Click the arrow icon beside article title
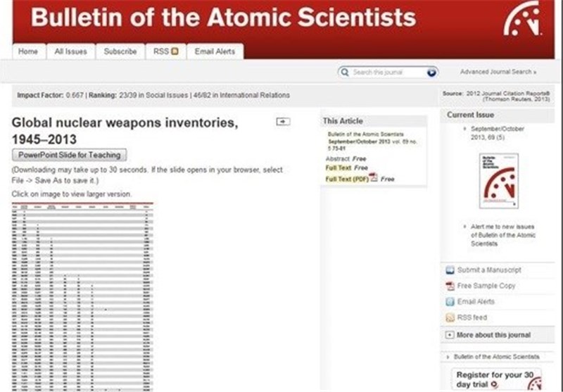This screenshot has height=392, width=563. click(x=284, y=122)
